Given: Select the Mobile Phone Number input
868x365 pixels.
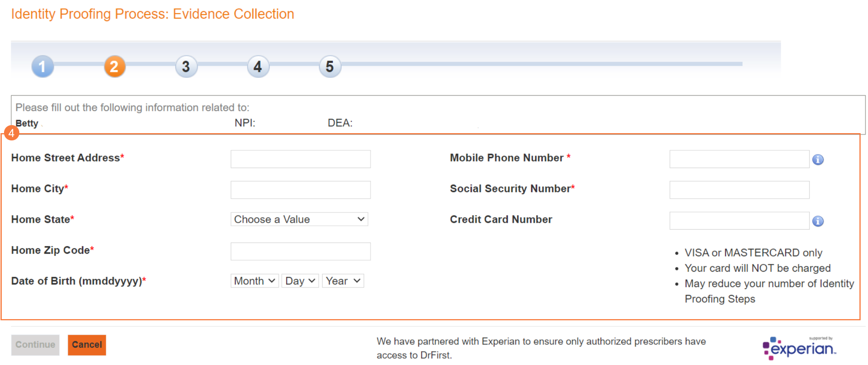Looking at the screenshot, I should (x=739, y=159).
